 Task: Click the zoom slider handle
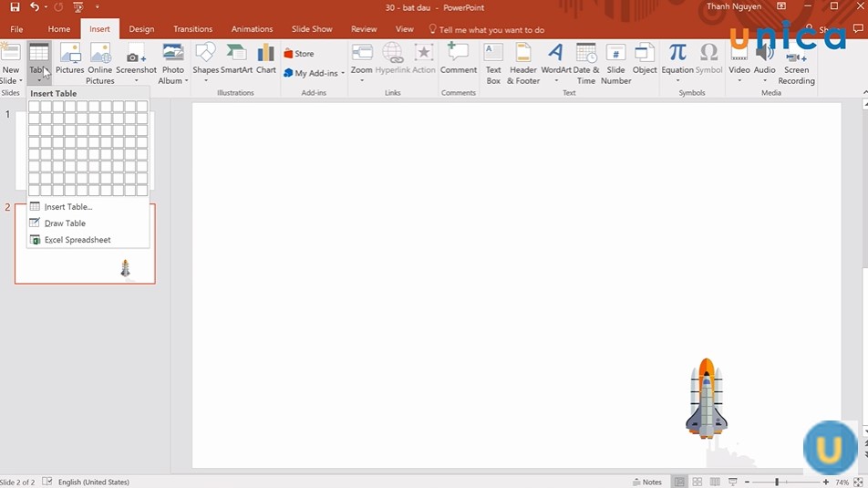[x=777, y=483]
